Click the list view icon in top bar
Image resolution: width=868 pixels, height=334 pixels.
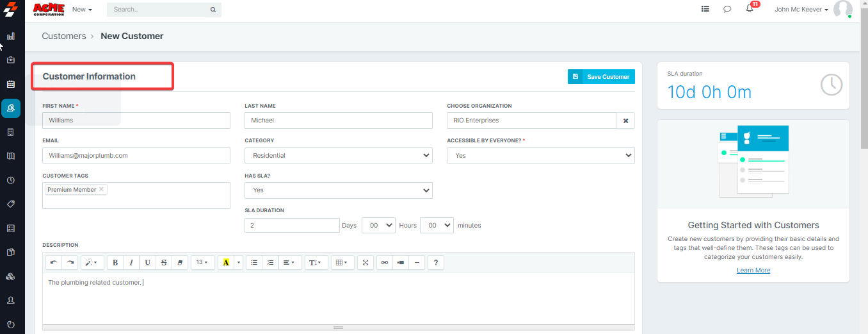point(705,10)
